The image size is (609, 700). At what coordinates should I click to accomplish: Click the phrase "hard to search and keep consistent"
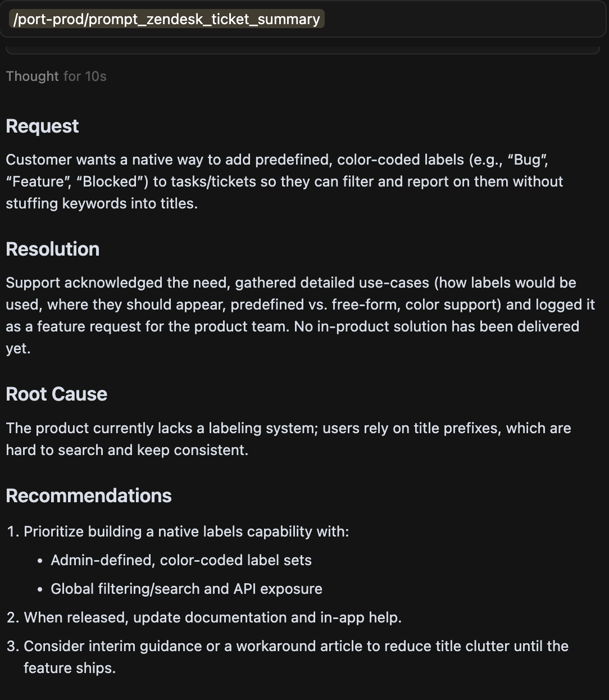pos(127,450)
